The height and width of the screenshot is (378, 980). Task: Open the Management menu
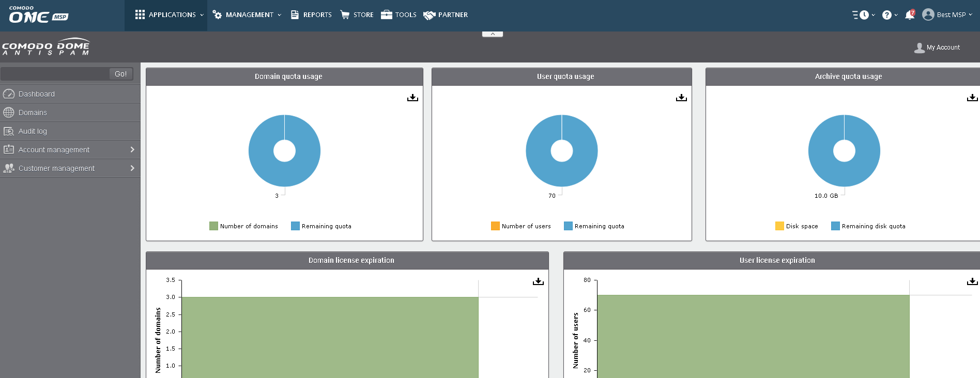[x=247, y=15]
